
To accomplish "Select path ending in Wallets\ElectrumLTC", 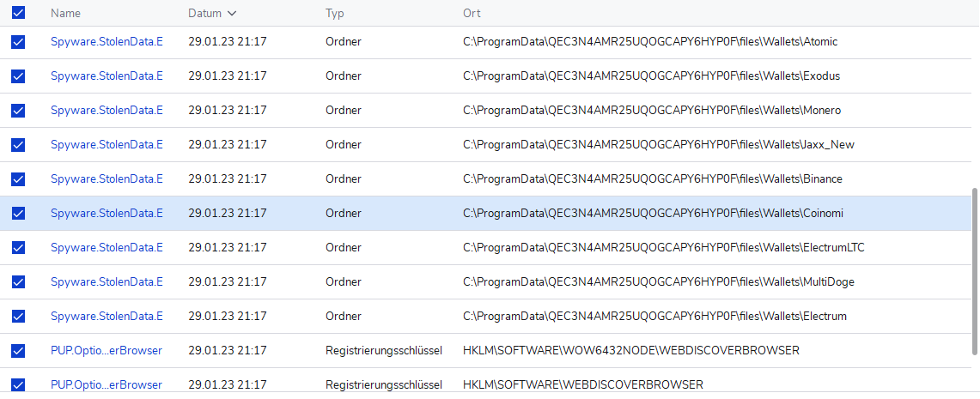I will [664, 248].
